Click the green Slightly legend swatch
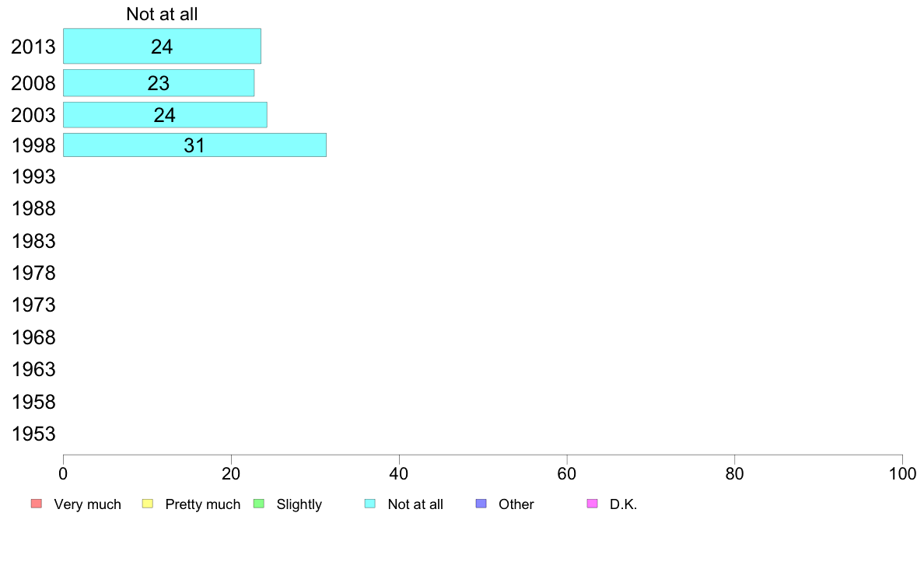 259,504
